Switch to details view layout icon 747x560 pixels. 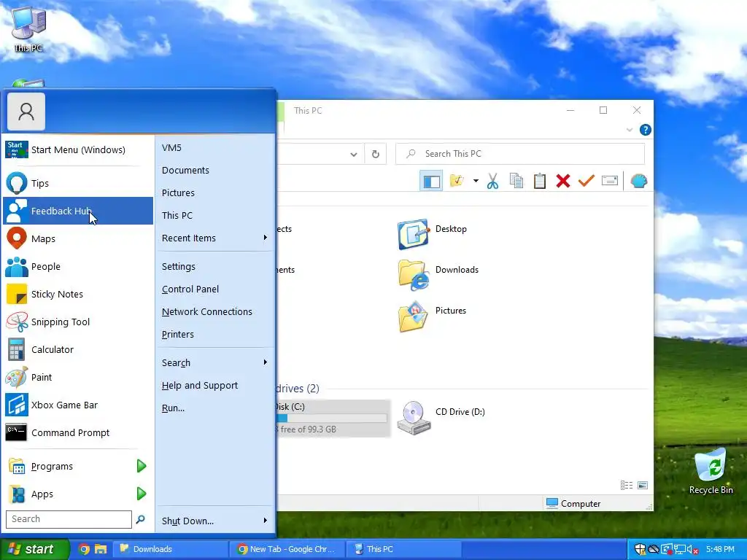[627, 485]
